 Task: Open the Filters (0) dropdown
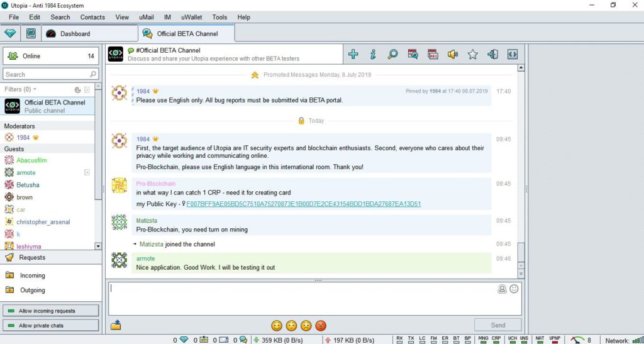[x=21, y=89]
